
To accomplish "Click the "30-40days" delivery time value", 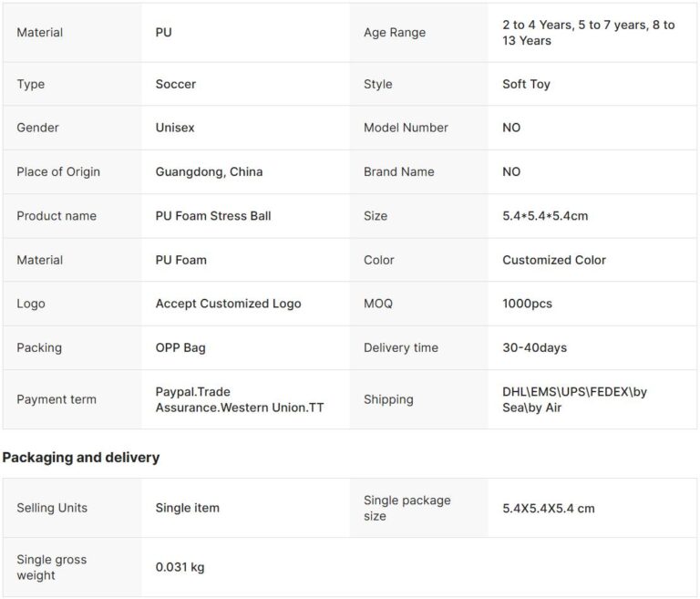I will 533,347.
